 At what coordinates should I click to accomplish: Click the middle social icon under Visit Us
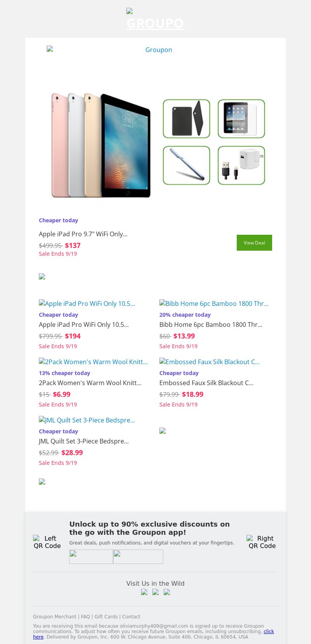[x=155, y=592]
